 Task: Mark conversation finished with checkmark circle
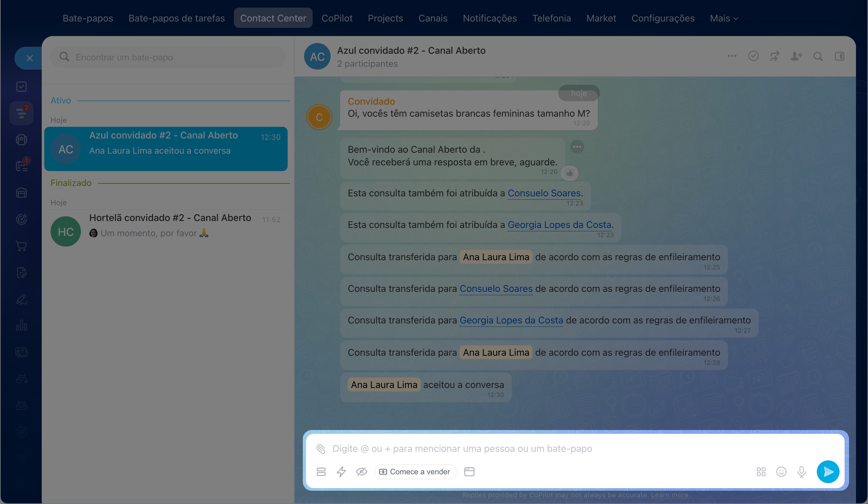(753, 56)
